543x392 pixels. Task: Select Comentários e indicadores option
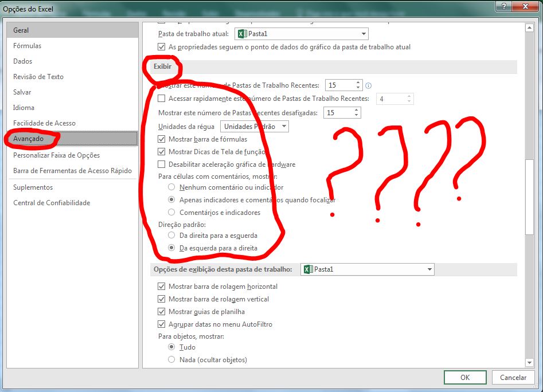click(x=170, y=212)
